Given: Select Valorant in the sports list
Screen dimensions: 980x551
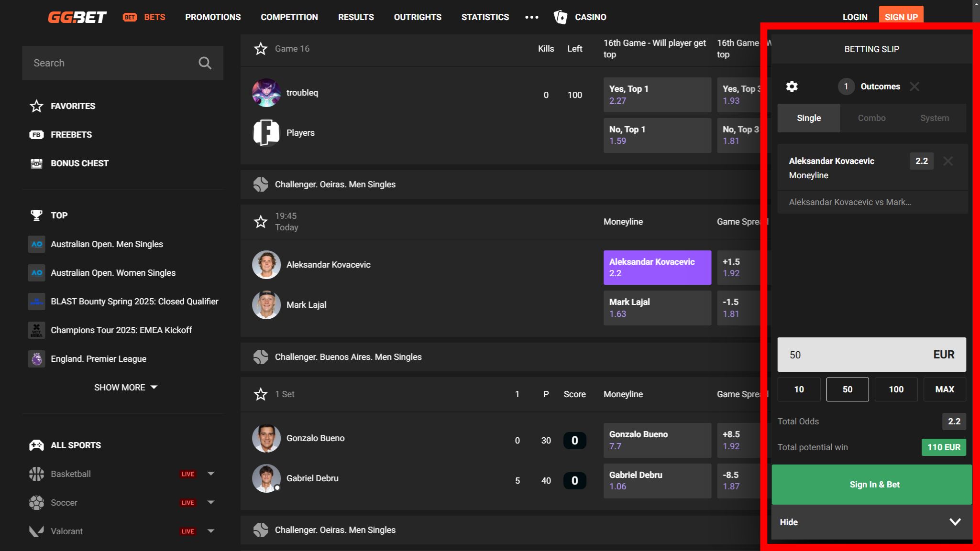Looking at the screenshot, I should tap(67, 531).
